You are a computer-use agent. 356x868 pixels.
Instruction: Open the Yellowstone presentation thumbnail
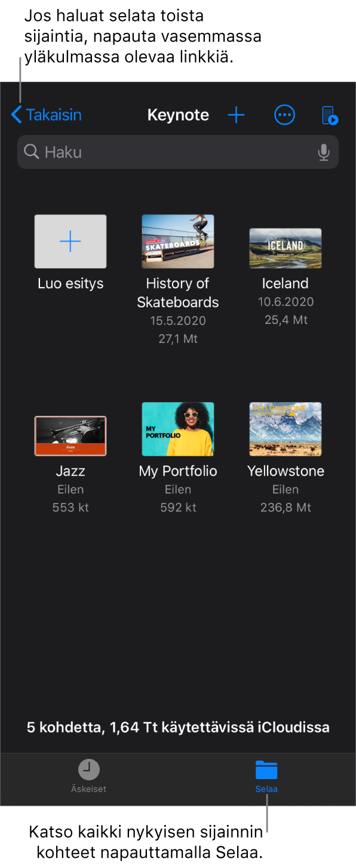tap(286, 429)
